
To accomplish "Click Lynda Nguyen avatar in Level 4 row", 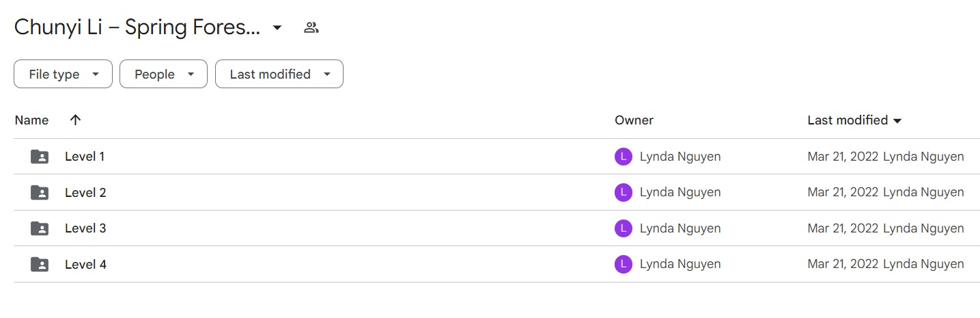I will [x=624, y=264].
